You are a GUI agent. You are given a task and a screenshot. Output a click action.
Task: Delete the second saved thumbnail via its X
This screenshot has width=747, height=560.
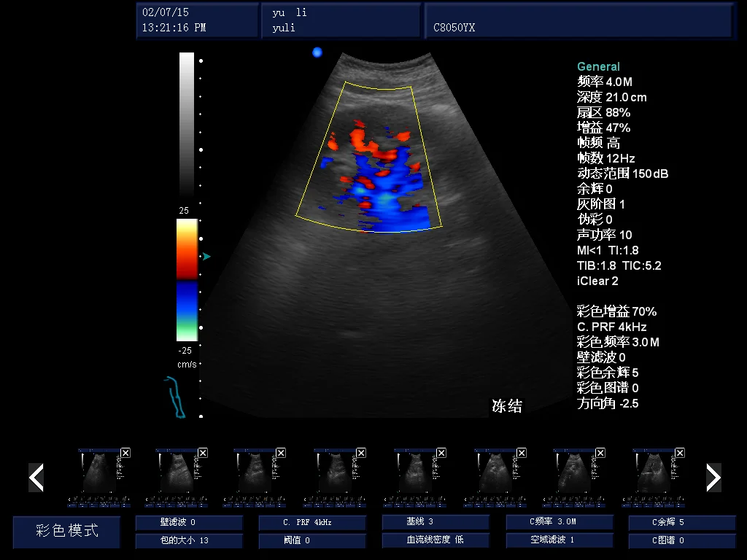pos(203,453)
